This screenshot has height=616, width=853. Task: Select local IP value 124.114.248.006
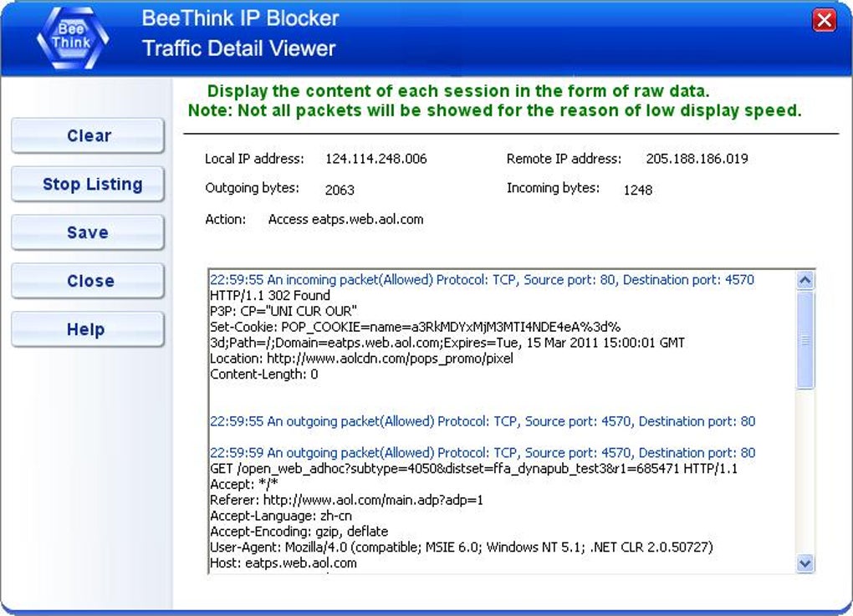coord(376,159)
